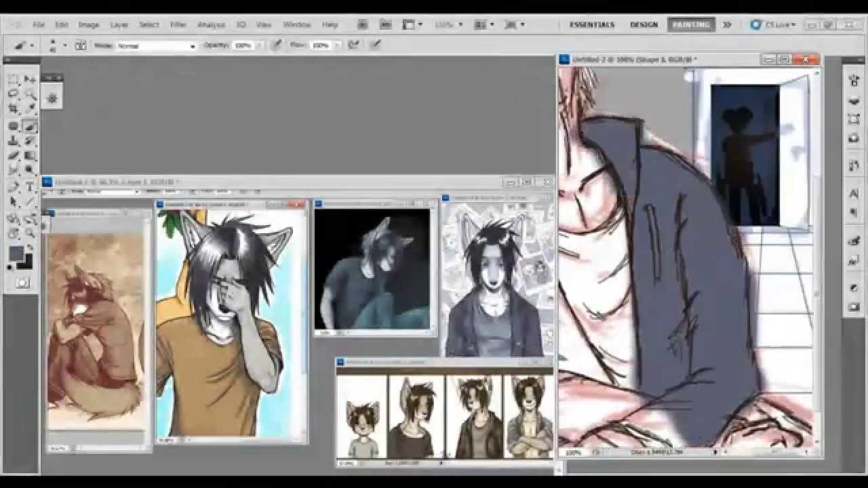Select the Dodge tool
868x488 pixels.
(30, 169)
